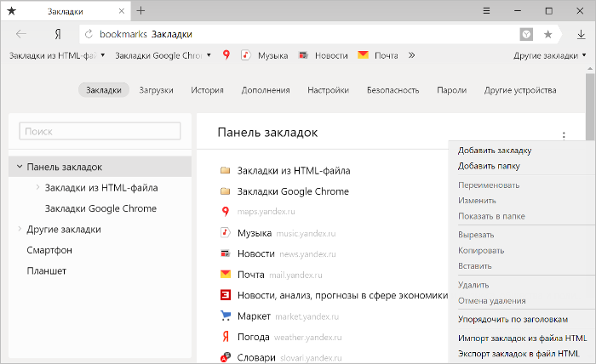This screenshot has width=596, height=364.
Task: Show hidden bookmarks with the » chevron
Action: point(412,55)
